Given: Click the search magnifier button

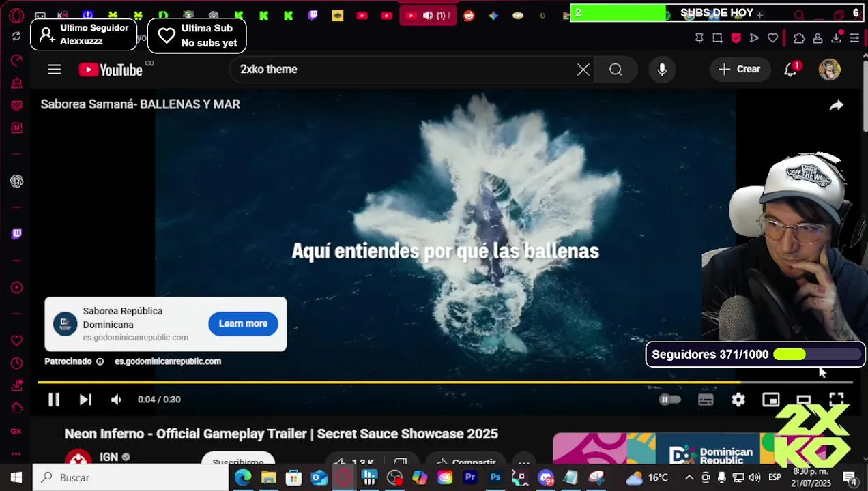Looking at the screenshot, I should pyautogui.click(x=616, y=70).
